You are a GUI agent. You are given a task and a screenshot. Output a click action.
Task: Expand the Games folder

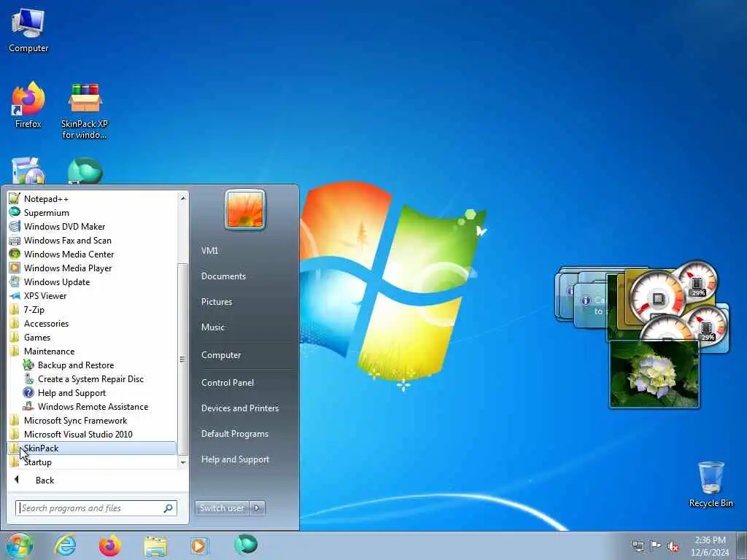(x=37, y=337)
